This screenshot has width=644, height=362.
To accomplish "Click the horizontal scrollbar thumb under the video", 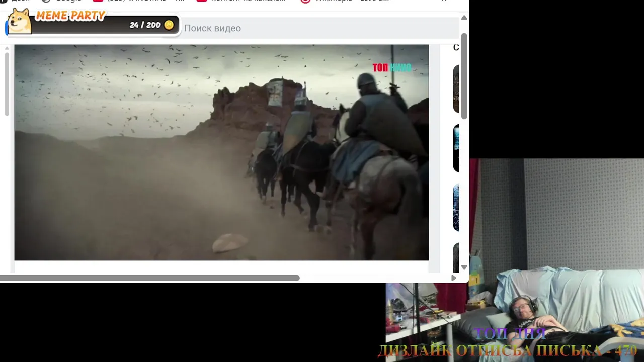I will coord(150,278).
